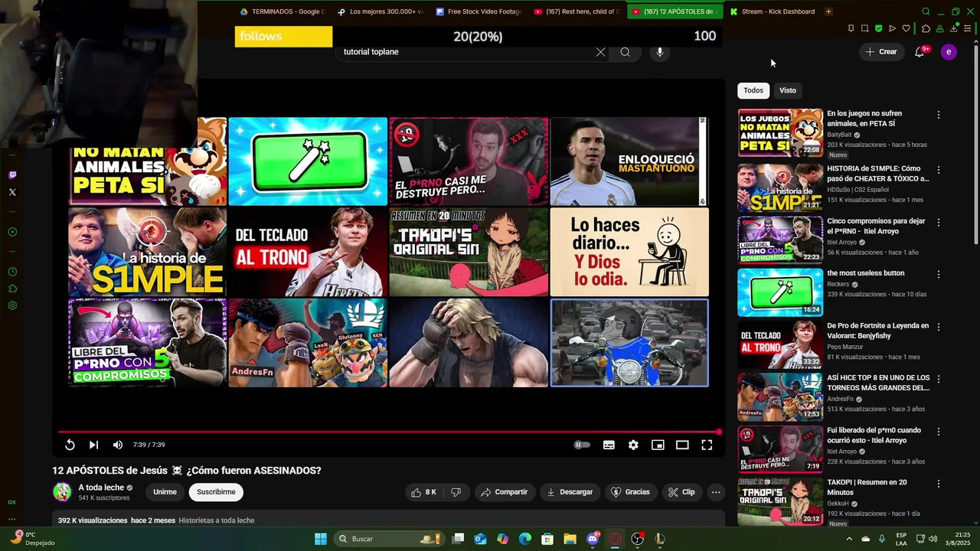Image resolution: width=980 pixels, height=551 pixels.
Task: Clear the search box text
Action: coord(600,52)
